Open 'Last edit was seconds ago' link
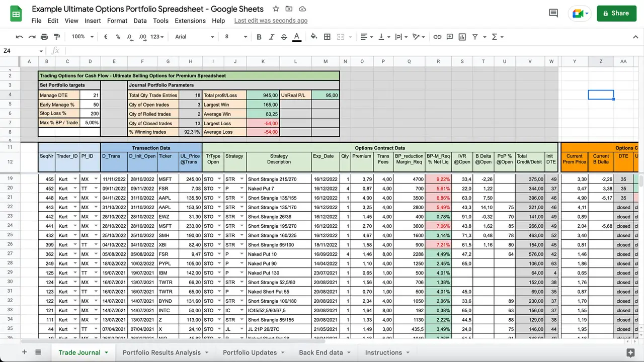Viewport: 644px width, 362px height. click(x=271, y=21)
